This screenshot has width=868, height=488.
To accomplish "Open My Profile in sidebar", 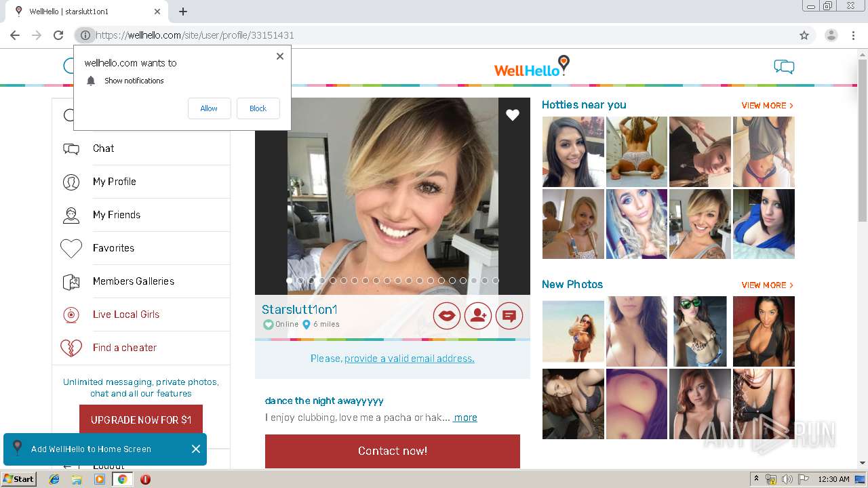I will click(x=114, y=182).
